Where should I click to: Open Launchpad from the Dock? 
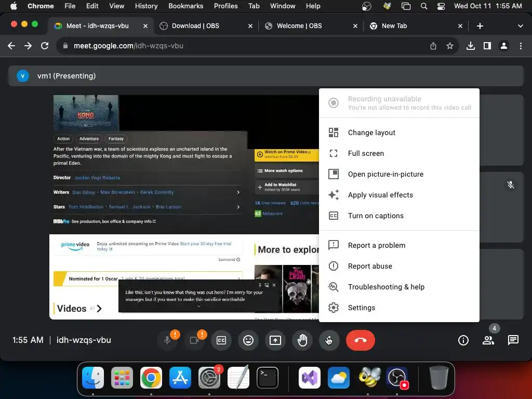(122, 378)
